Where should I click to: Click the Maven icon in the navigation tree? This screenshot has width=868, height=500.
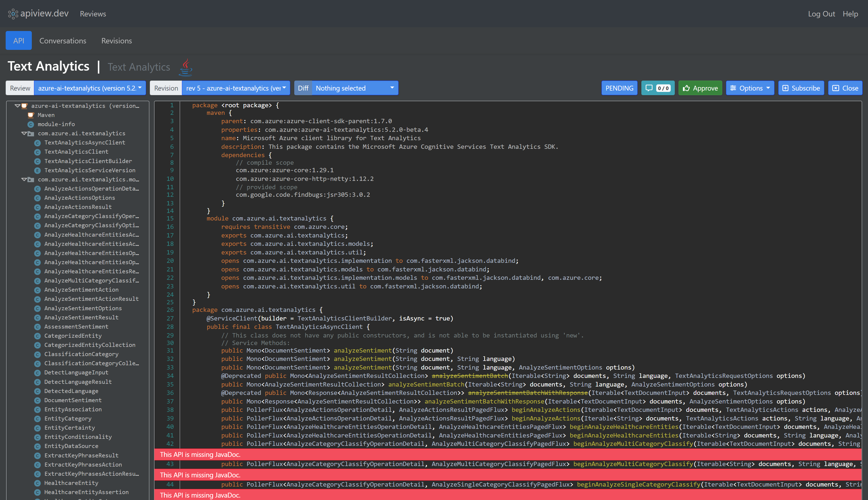[31, 115]
